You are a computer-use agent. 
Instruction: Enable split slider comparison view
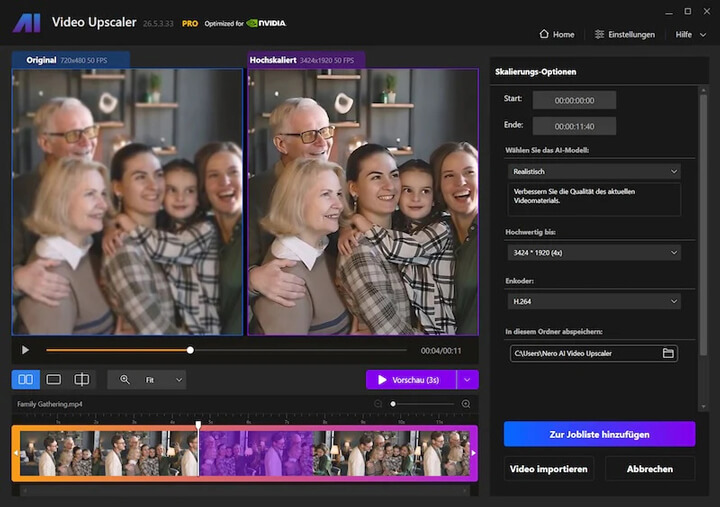pyautogui.click(x=82, y=380)
